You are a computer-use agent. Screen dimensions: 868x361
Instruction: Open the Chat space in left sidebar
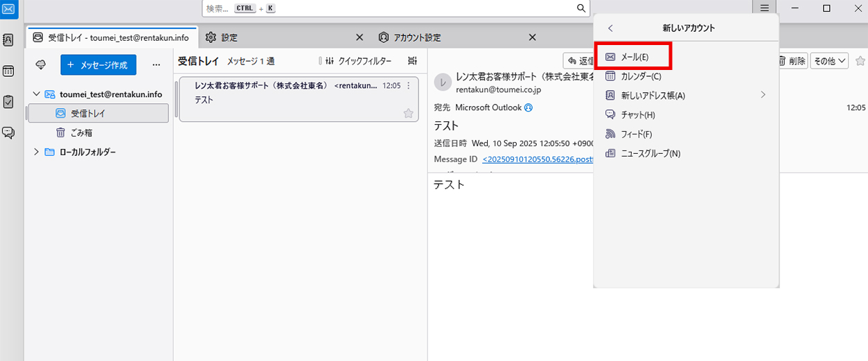[x=8, y=132]
